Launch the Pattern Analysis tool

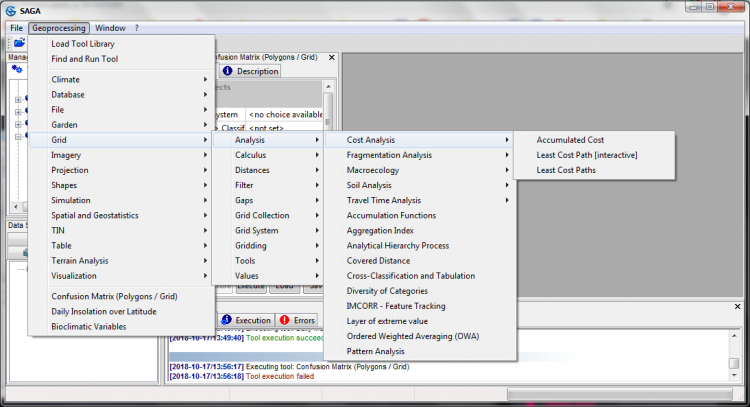(x=420, y=352)
